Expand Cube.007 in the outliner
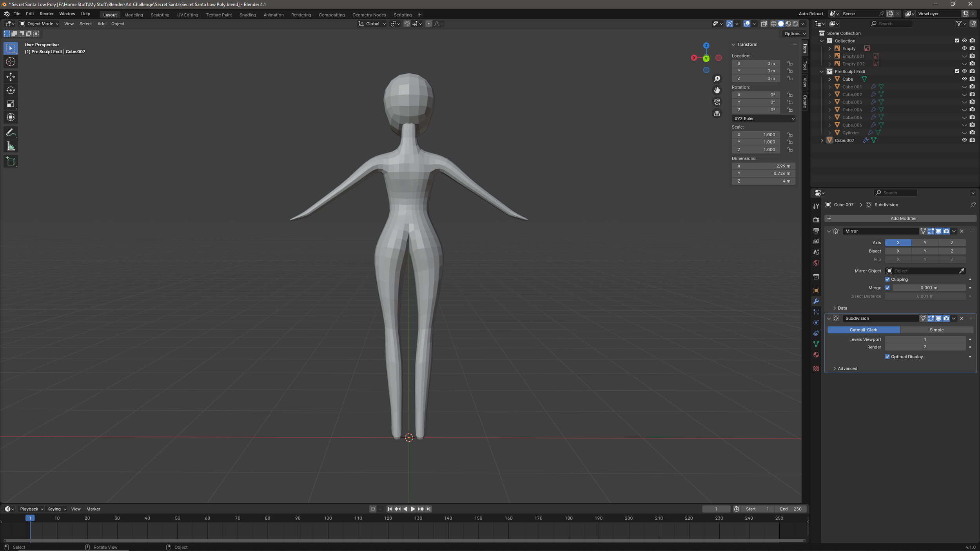This screenshot has width=980, height=551. pos(822,140)
